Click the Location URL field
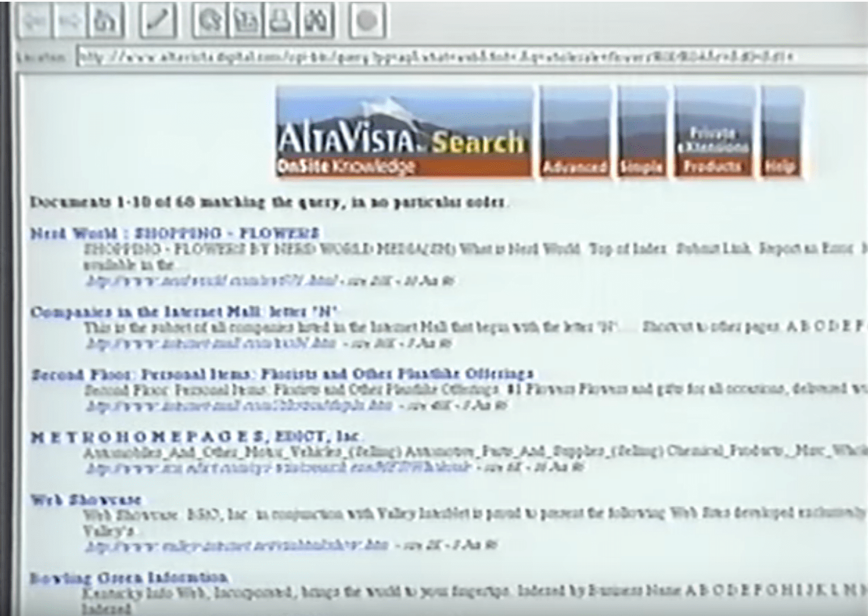 [x=473, y=57]
